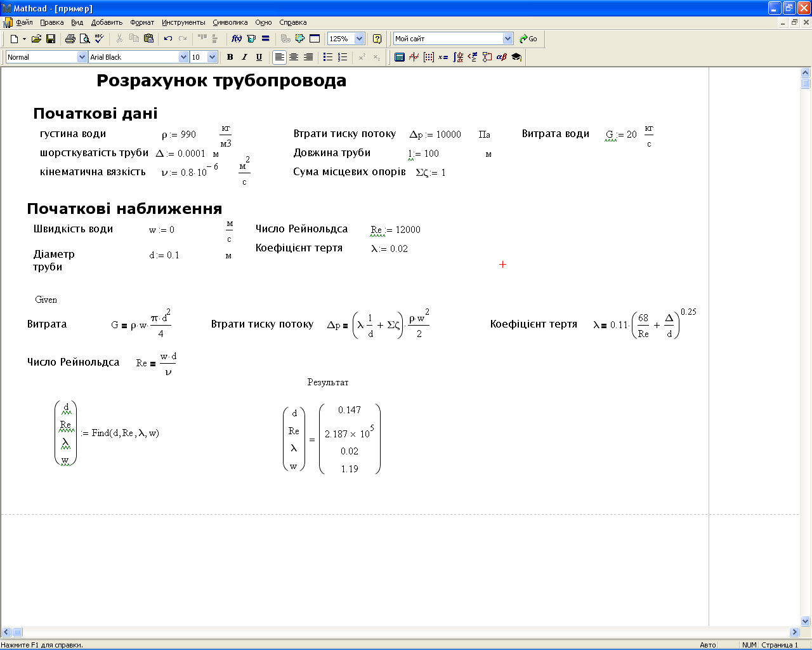Click the vertical scrollbar up arrow
812x650 pixels.
[x=806, y=73]
